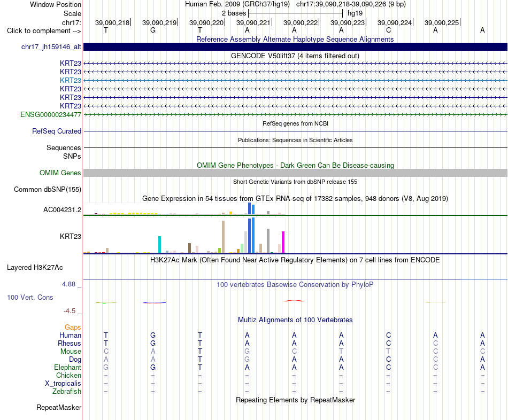The width and height of the screenshot is (508, 420).
Task: Click the 39,090,224 position marker
Action: click(x=395, y=22)
